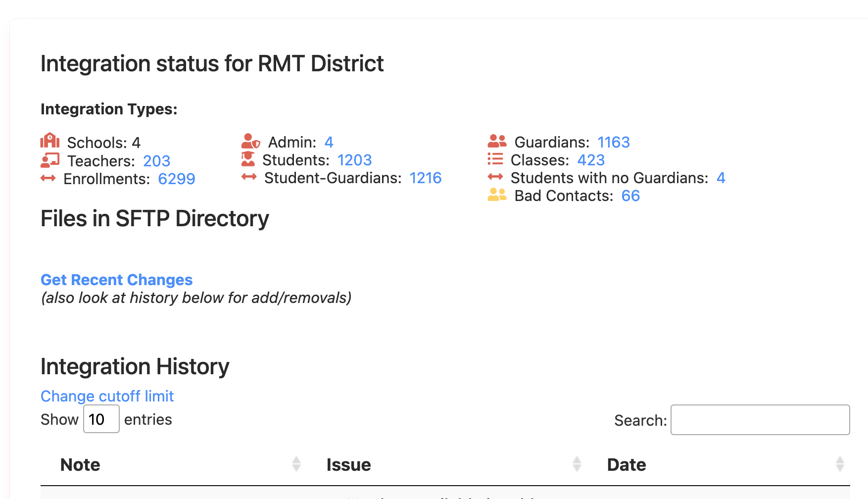Open the Students count 1203 link

[354, 159]
